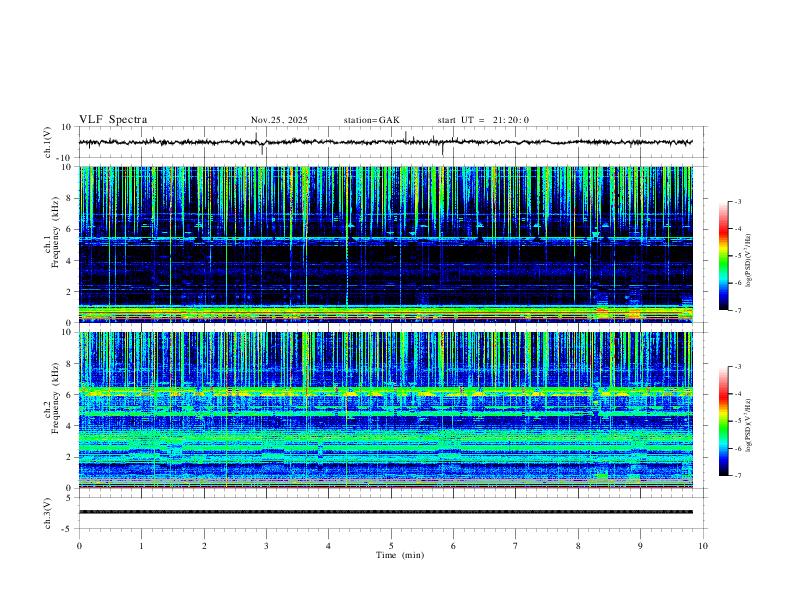The image size is (792, 612).
Task: Click time axis tick label '5'
Action: 391,546
